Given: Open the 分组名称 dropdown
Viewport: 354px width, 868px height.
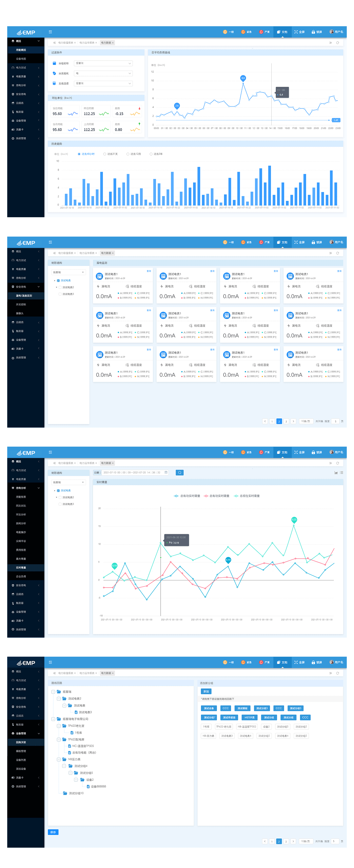Looking at the screenshot, I should click(103, 63).
